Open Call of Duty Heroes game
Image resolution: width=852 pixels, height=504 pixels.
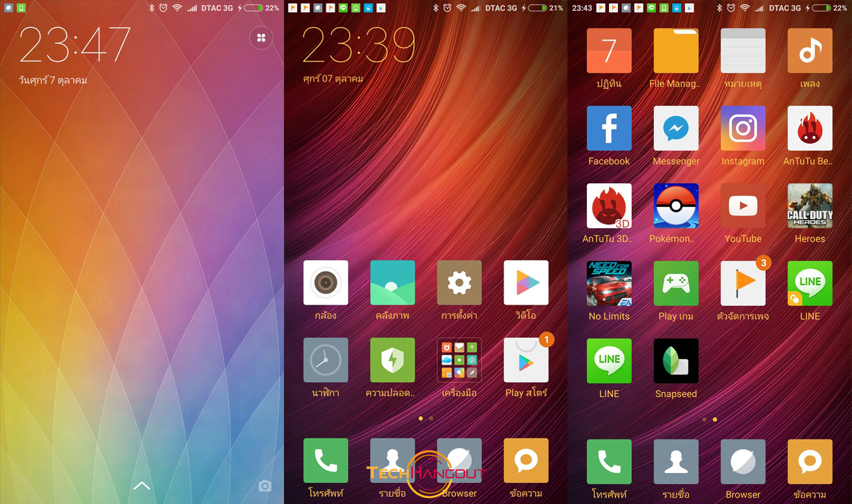pyautogui.click(x=810, y=206)
